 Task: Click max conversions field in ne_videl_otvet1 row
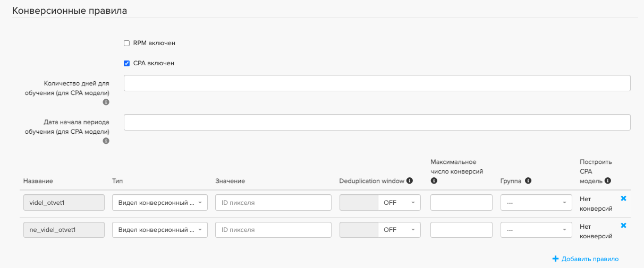[x=461, y=230]
